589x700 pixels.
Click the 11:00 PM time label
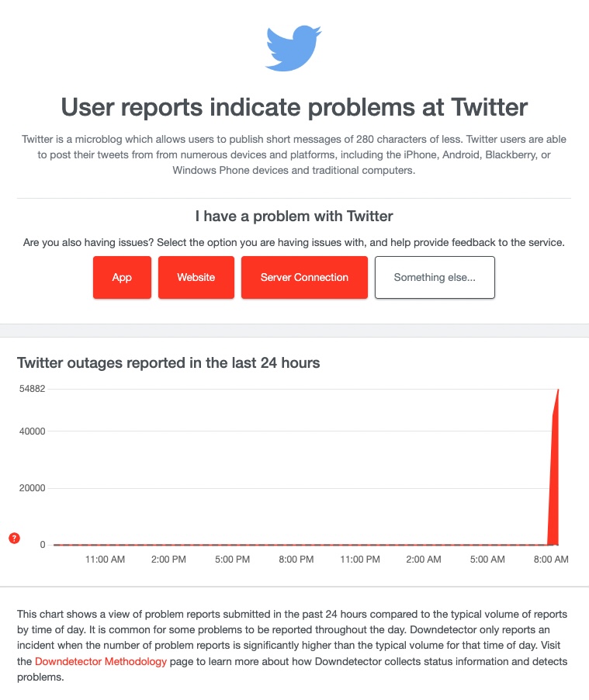359,560
